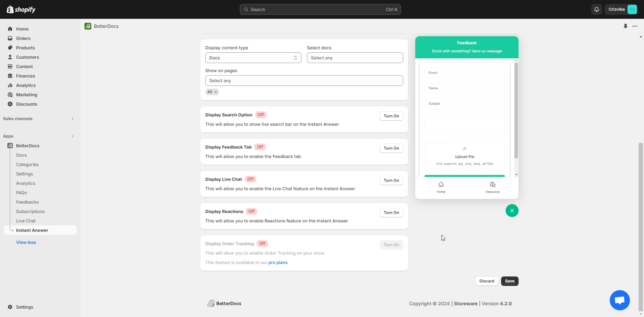Open Feedbacks in BetterDocs menu
This screenshot has width=644, height=317.
click(x=27, y=202)
